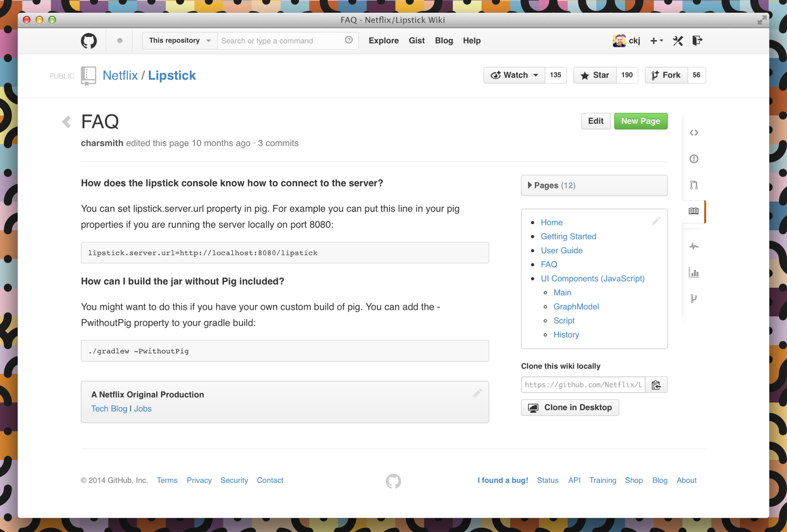787x532 pixels.
Task: Open the Main sub-page link
Action: [562, 292]
